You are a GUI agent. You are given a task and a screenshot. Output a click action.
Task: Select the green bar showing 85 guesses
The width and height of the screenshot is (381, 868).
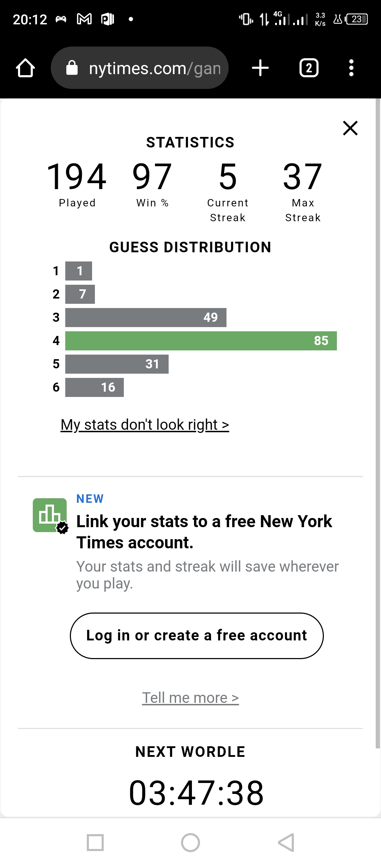[201, 341]
